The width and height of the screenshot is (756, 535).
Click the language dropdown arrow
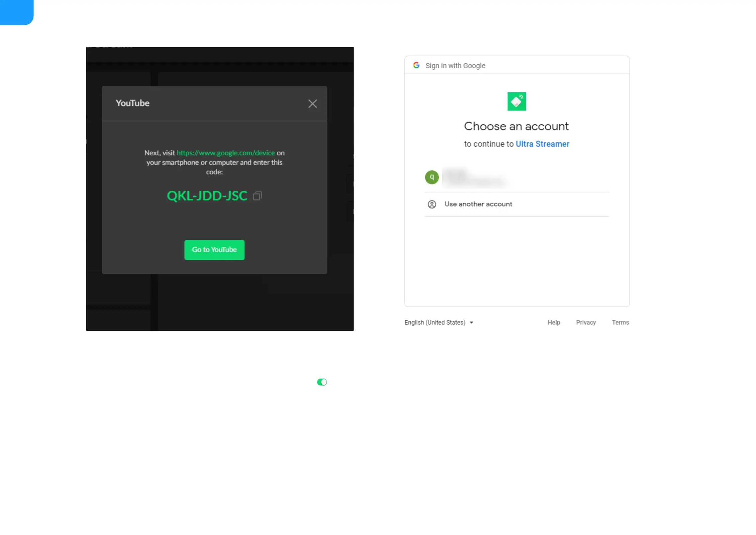pos(471,323)
